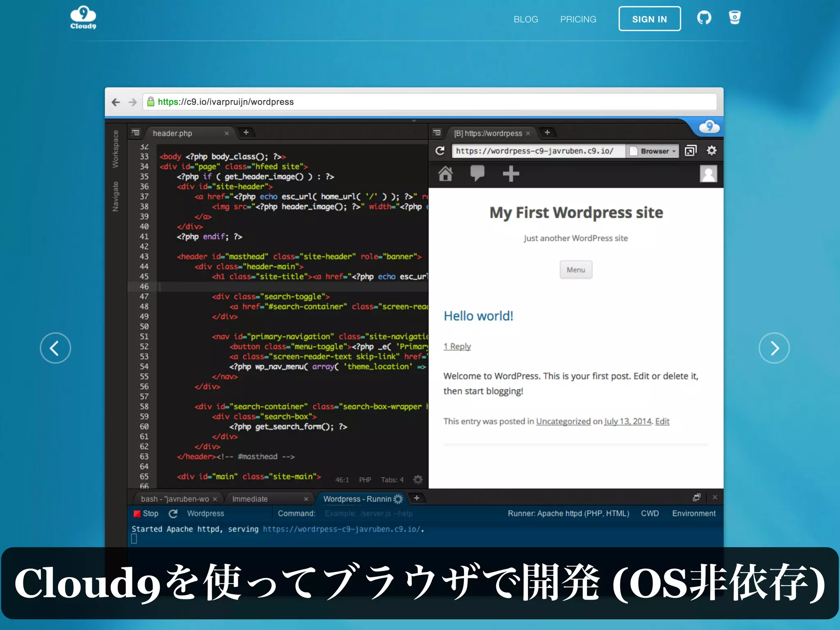Open the Runner Apache httpd selector
The image size is (840, 630).
point(568,514)
